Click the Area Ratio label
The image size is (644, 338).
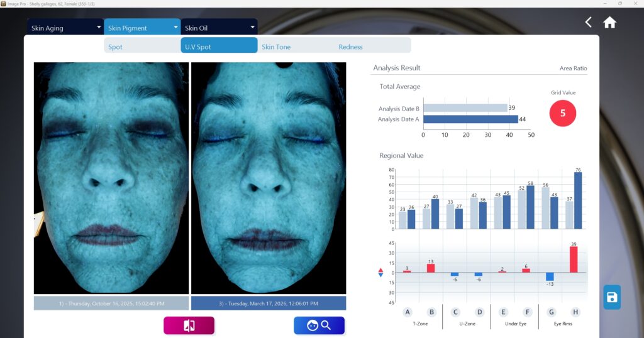(x=573, y=68)
